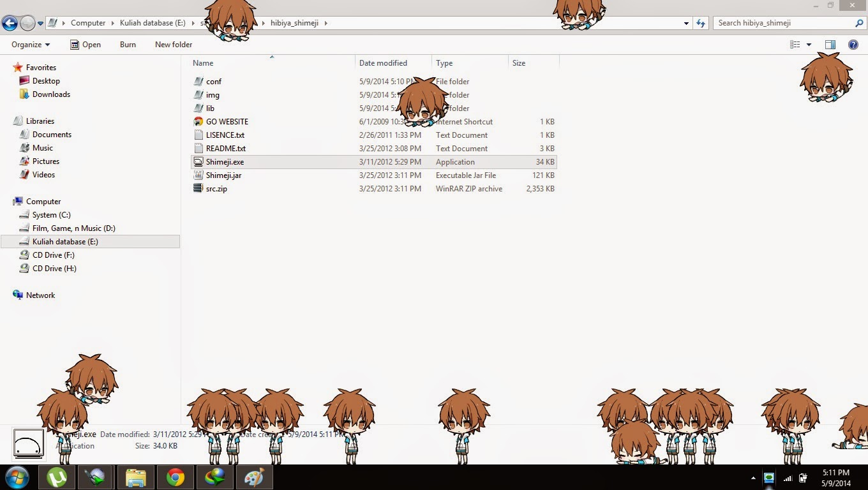
Task: Go to Desktop in Favorites
Action: click(x=46, y=81)
